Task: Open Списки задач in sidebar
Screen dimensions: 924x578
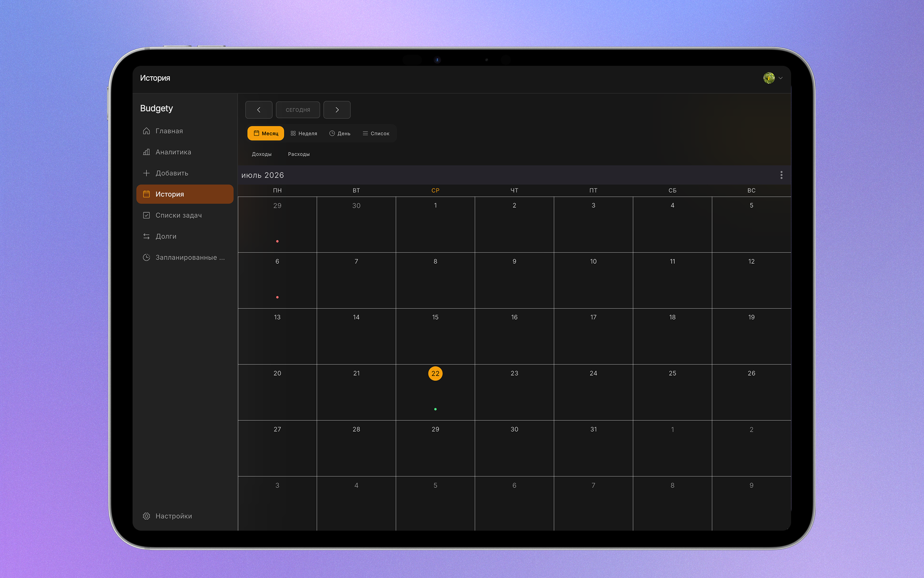Action: click(185, 215)
